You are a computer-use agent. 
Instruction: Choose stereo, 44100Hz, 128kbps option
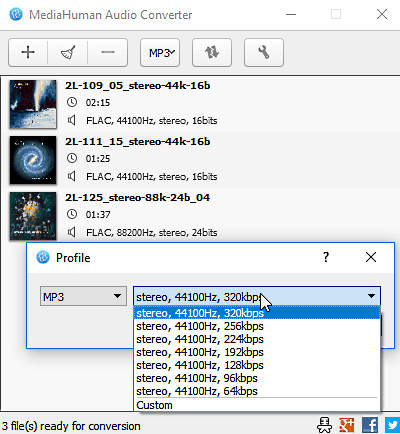(257, 365)
